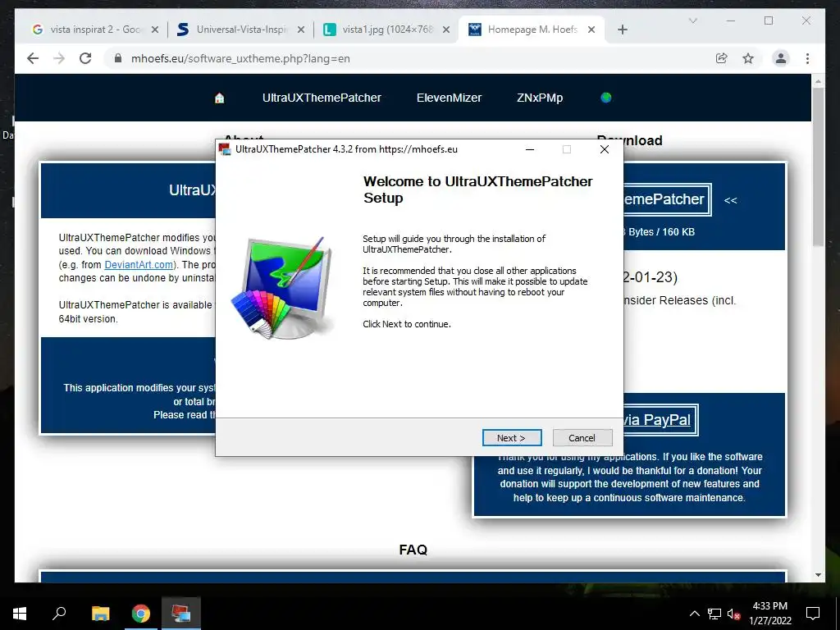This screenshot has height=630, width=840.
Task: Click the Chrome forward arrow
Action: [x=59, y=58]
